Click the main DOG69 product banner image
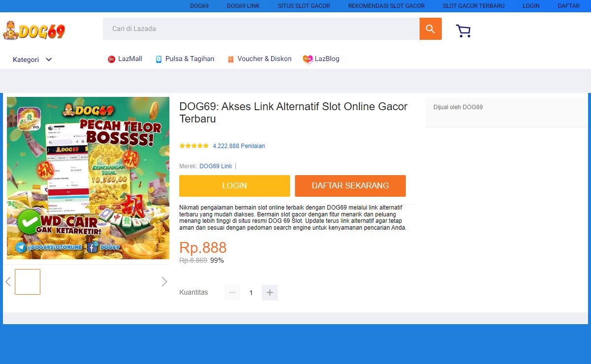 point(88,178)
